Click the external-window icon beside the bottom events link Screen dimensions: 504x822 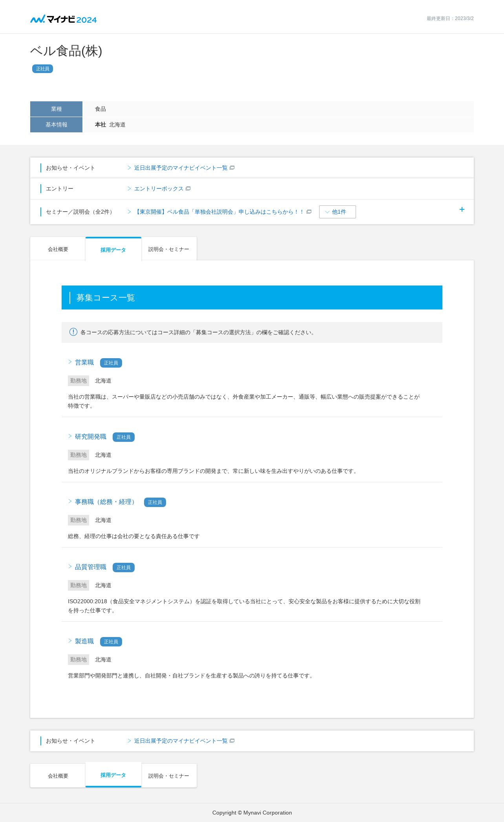pos(232,741)
